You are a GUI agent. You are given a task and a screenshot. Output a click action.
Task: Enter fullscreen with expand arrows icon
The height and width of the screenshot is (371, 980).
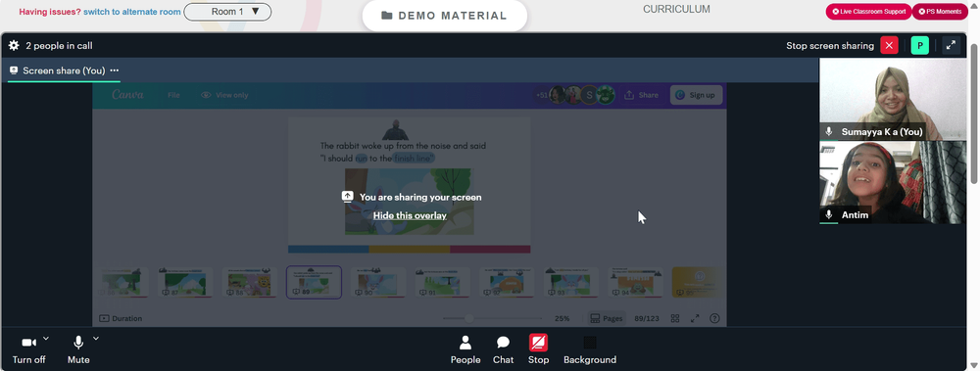(x=951, y=46)
